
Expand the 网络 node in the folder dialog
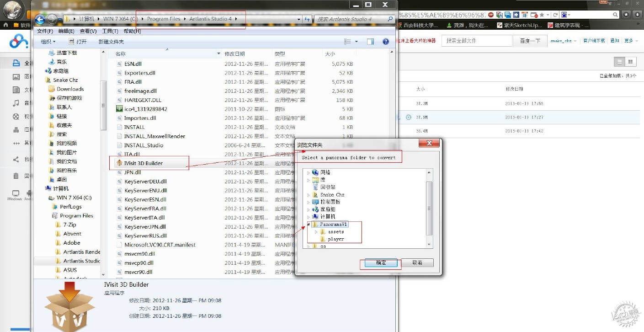pos(308,172)
